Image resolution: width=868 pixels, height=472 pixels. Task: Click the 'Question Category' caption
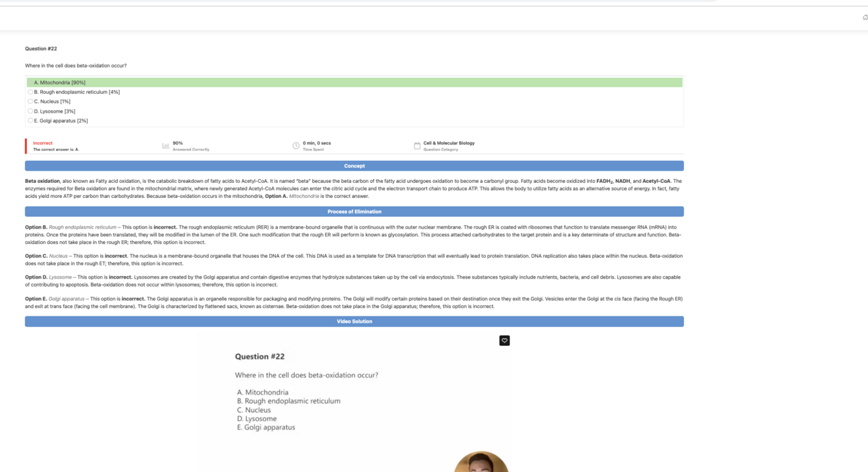[x=441, y=150]
